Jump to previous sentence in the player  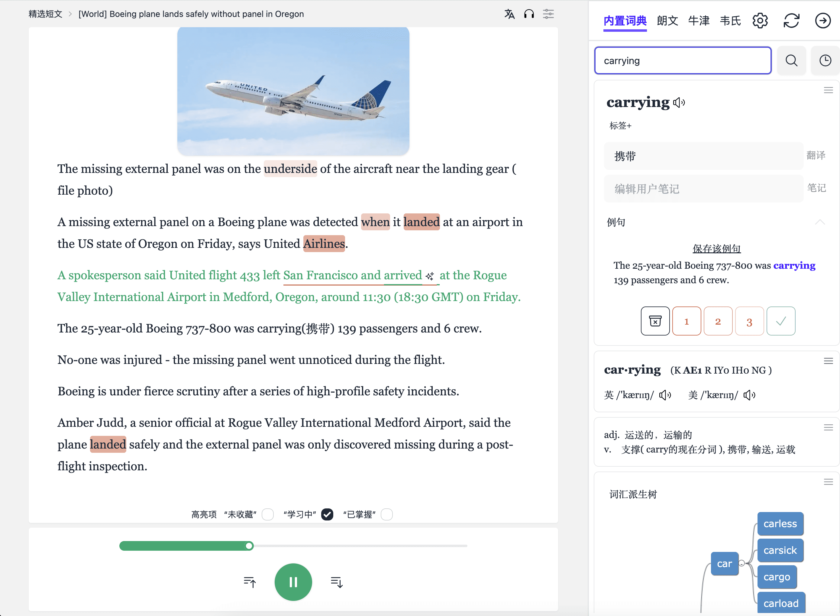(250, 582)
